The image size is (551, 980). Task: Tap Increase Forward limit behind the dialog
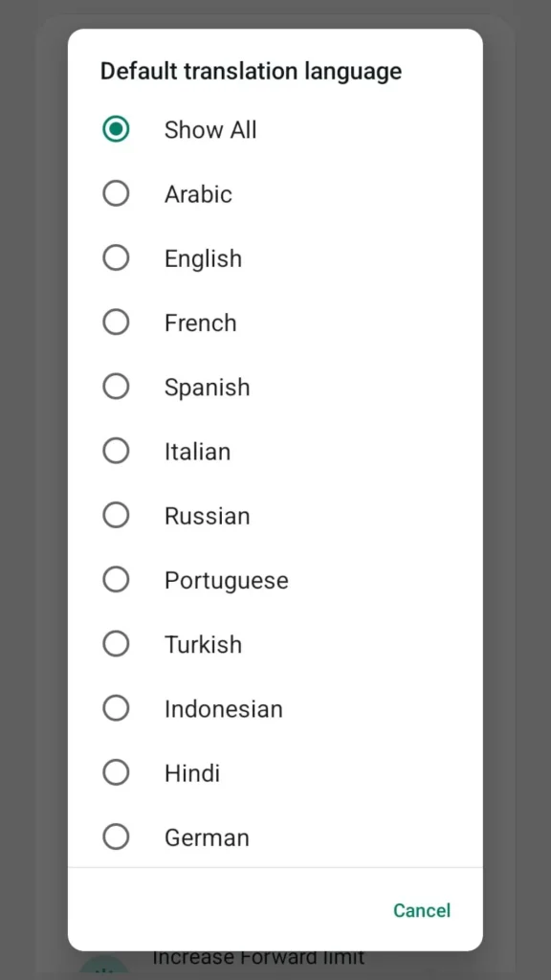tap(258, 957)
